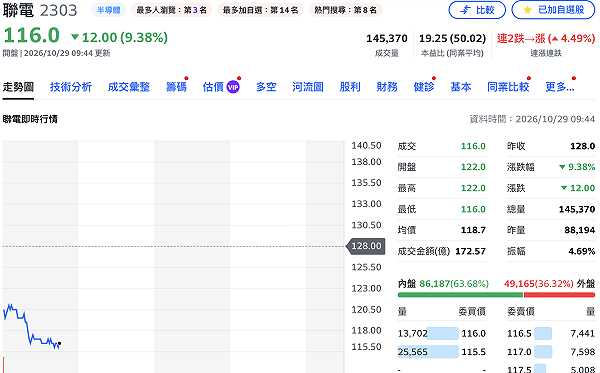600x373 pixels.
Task: Switch to the 財務 tab
Action: point(387,87)
